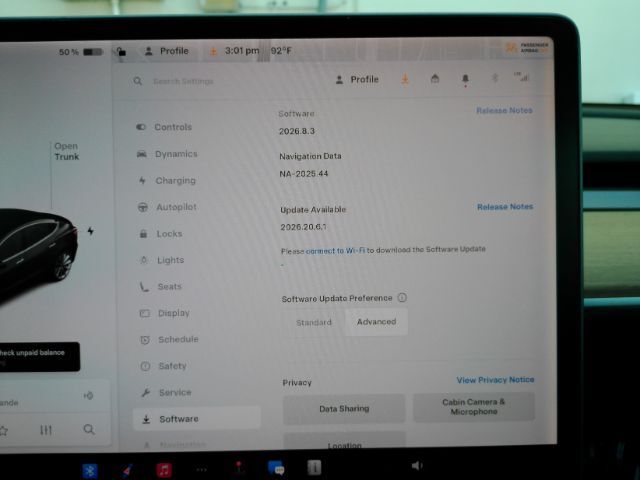Tap the navigation data NA-2025.44 text

click(x=304, y=174)
